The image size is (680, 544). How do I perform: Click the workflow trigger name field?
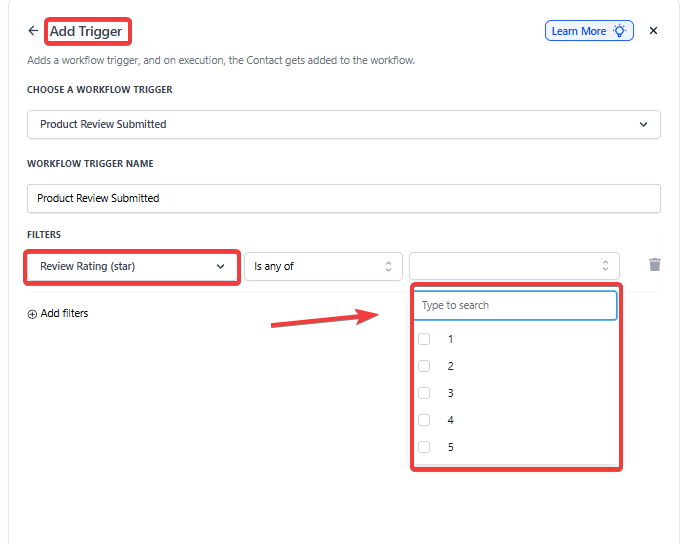tap(343, 198)
